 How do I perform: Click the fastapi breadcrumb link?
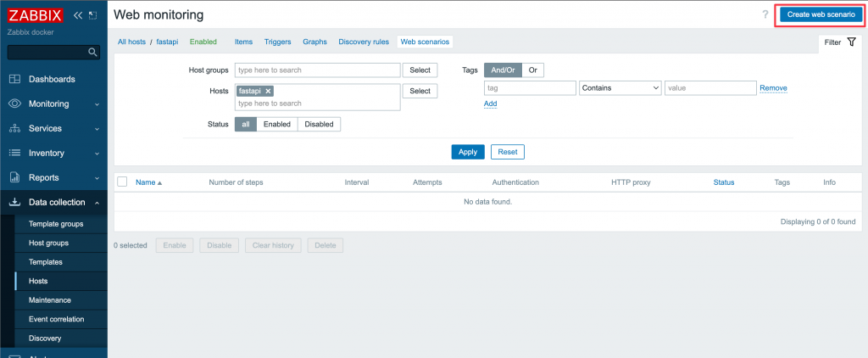coord(167,42)
